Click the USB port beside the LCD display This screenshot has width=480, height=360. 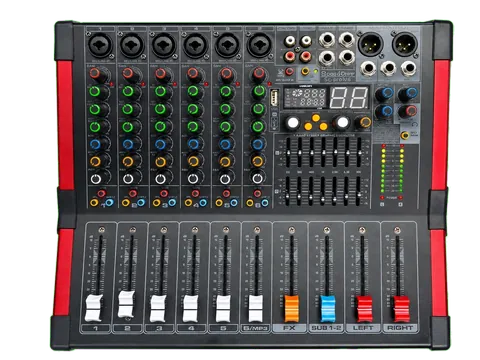(274, 98)
